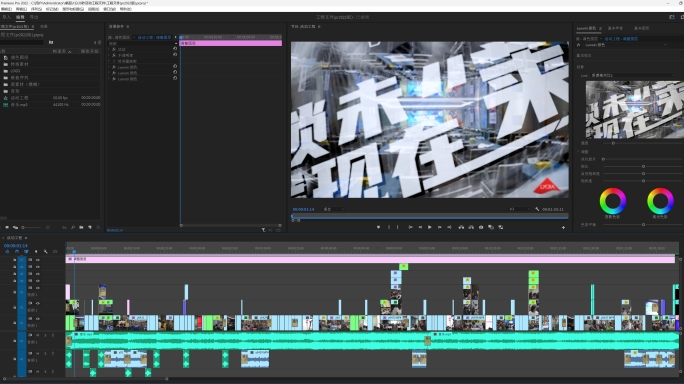Mute the first audio track

[x=38, y=335]
